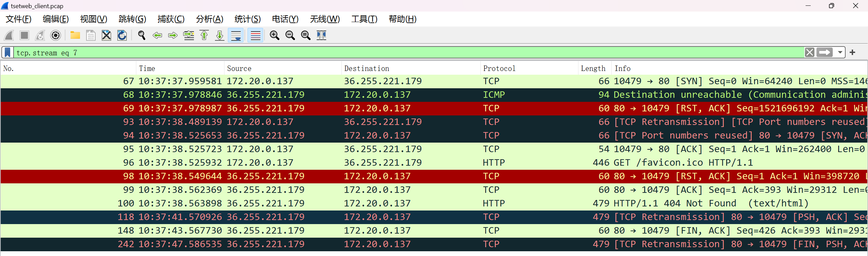Reload the capture file
The height and width of the screenshot is (256, 868).
[122, 35]
